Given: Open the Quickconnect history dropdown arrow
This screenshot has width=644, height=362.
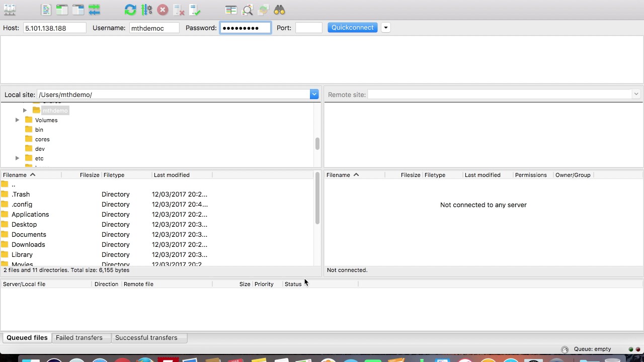Looking at the screenshot, I should [385, 28].
